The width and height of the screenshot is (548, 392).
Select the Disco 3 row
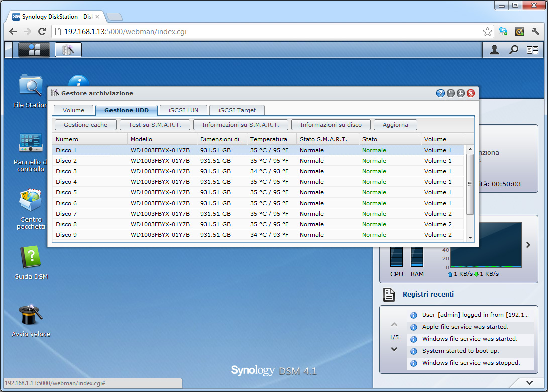(258, 171)
